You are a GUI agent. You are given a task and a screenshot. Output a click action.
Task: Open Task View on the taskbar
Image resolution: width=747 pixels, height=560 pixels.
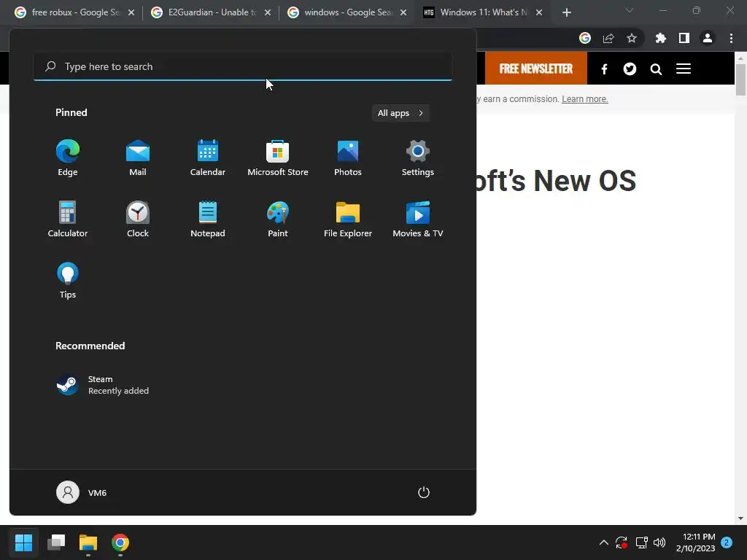(56, 542)
